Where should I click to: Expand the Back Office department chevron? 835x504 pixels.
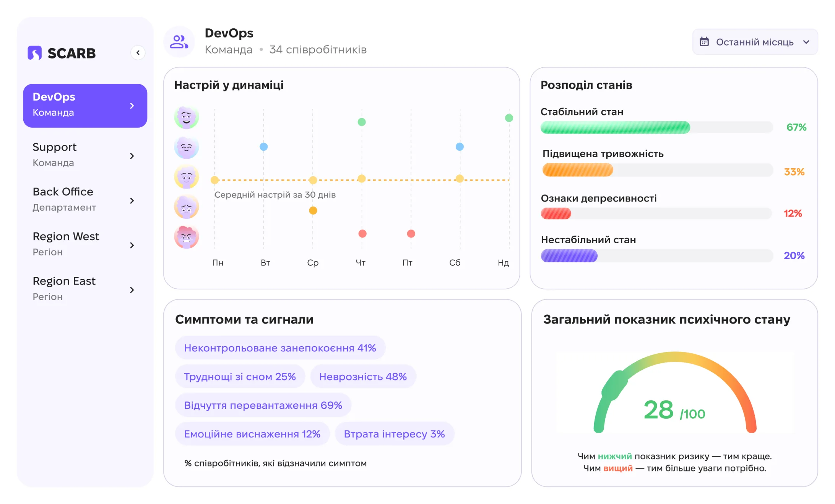coord(132,201)
